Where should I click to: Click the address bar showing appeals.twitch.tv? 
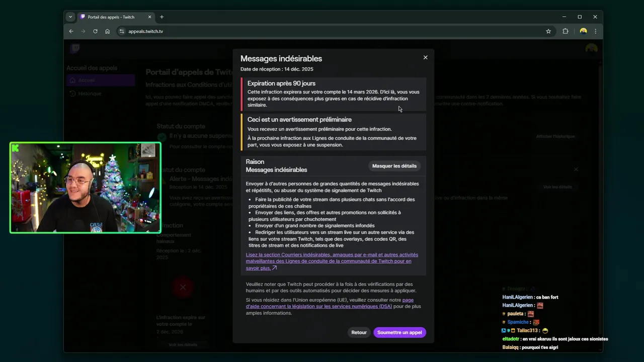click(335, 31)
